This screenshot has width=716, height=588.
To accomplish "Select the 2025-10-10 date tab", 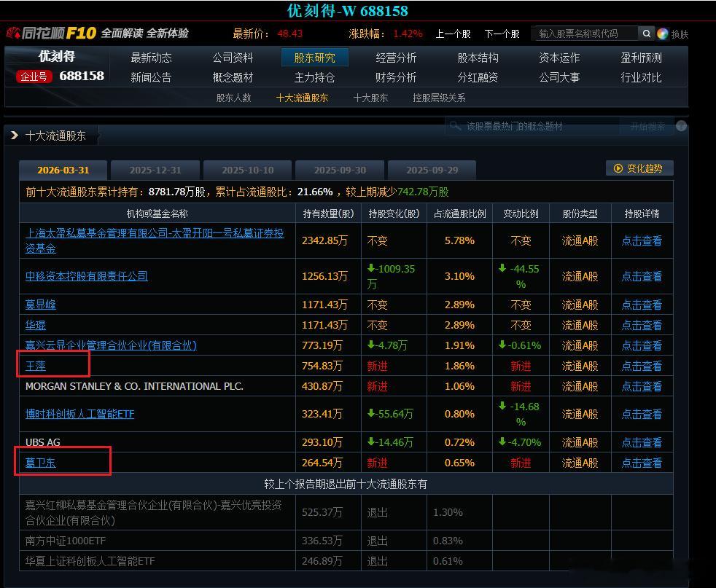I will tap(247, 170).
